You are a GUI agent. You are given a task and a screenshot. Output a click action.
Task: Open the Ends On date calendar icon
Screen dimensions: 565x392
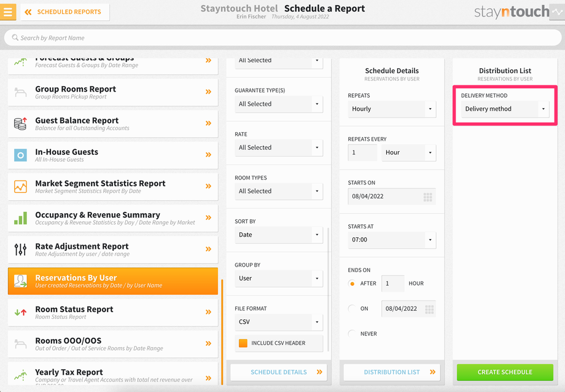(x=429, y=310)
